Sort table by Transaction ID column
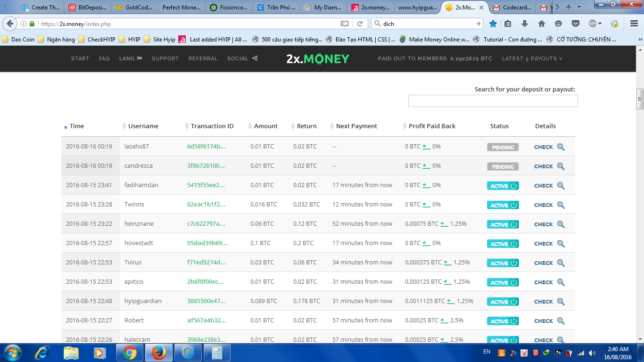The height and width of the screenshot is (362, 644). pyautogui.click(x=209, y=126)
